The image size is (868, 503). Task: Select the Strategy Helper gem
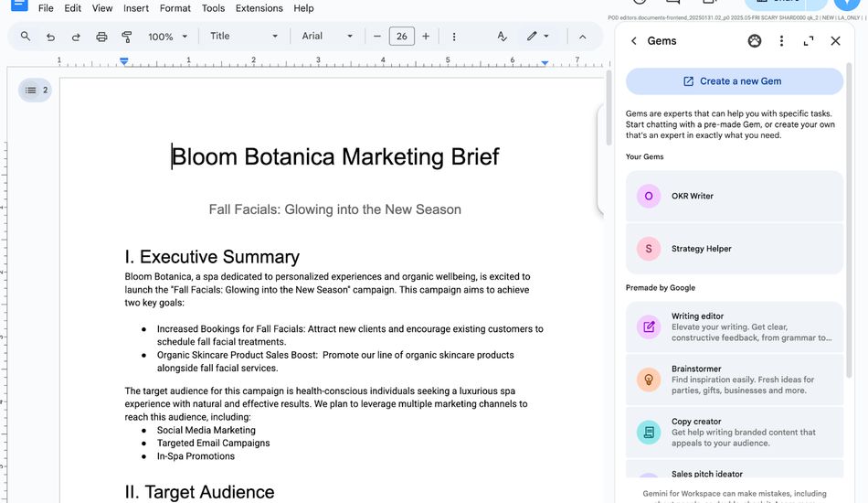click(735, 249)
